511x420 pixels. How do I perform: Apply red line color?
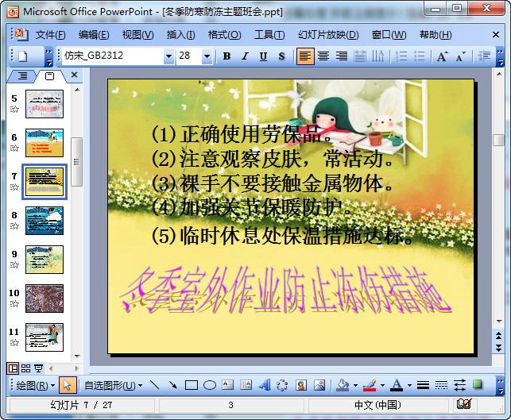pyautogui.click(x=370, y=386)
